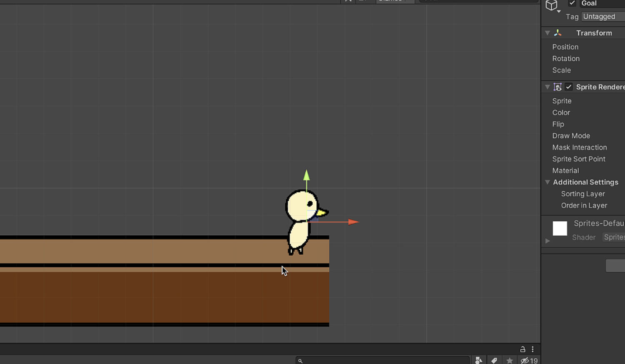Toggle hidden packages visibility showing 19
Viewport: 625px width, 364px height.
(x=529, y=361)
